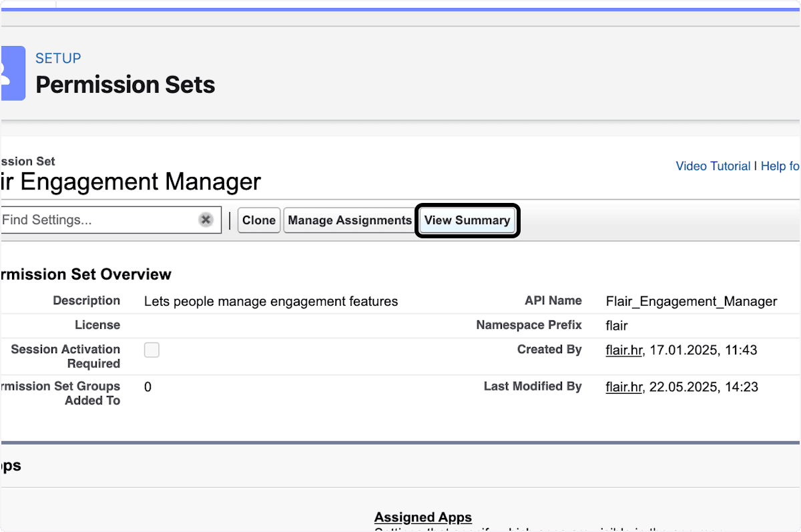This screenshot has height=532, width=801.
Task: Click the 'Description' field label
Action: (87, 301)
